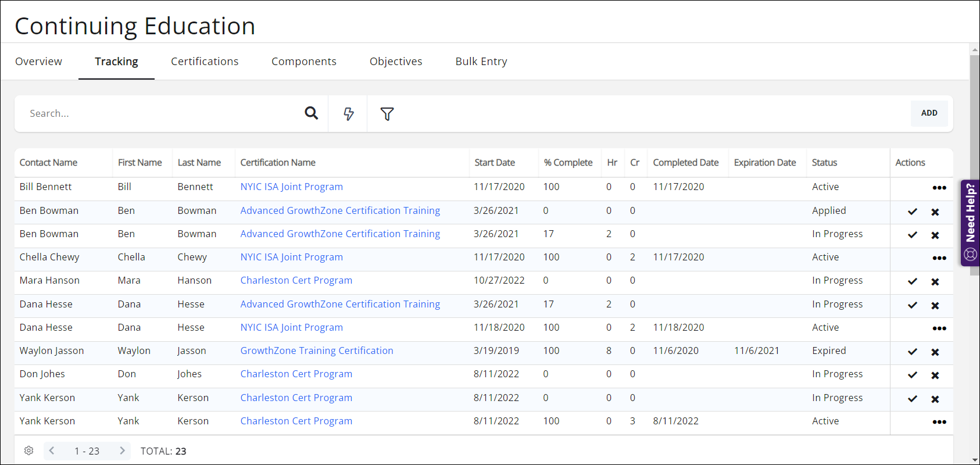Click the search magnifying glass icon

312,113
